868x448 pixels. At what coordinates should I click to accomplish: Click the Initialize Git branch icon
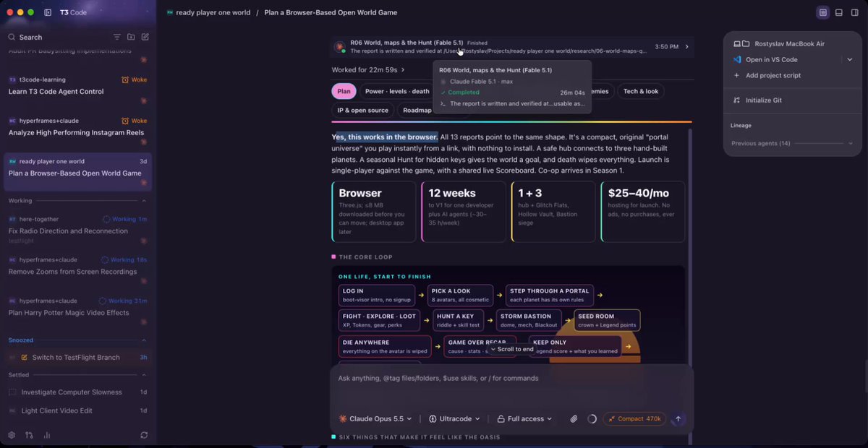737,100
